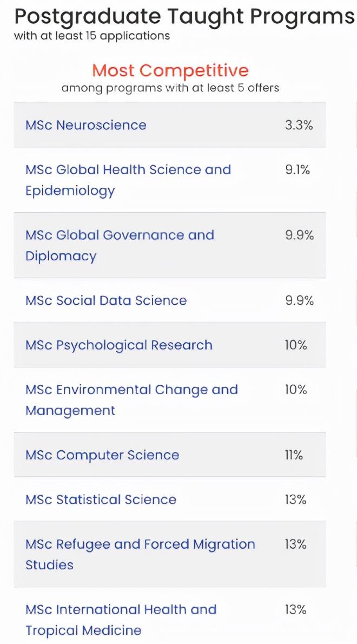
Task: Click the 10% rate for Psychological Research
Action: pyautogui.click(x=295, y=345)
